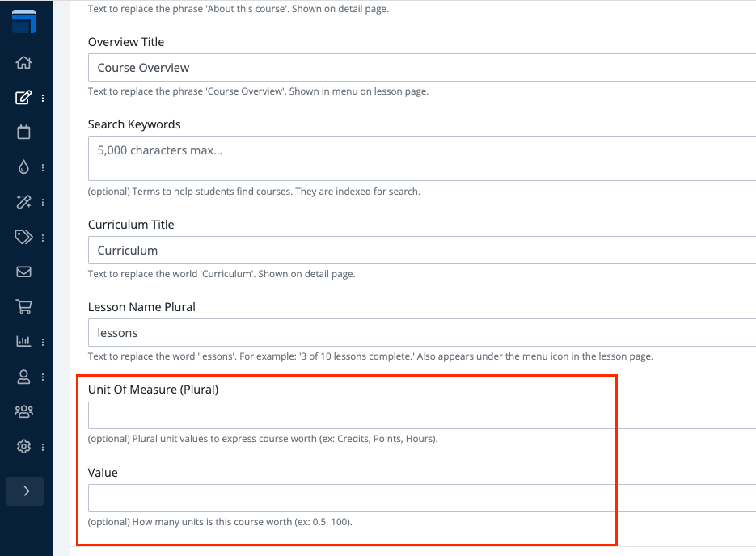
Task: Open the submenu dots beside the tags icon
Action: click(x=43, y=238)
